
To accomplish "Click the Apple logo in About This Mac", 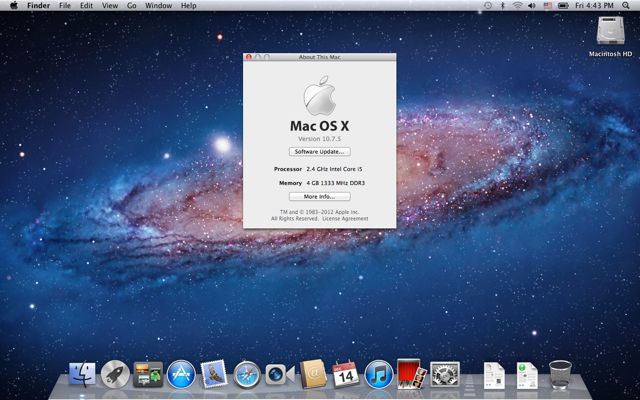I will [x=320, y=95].
